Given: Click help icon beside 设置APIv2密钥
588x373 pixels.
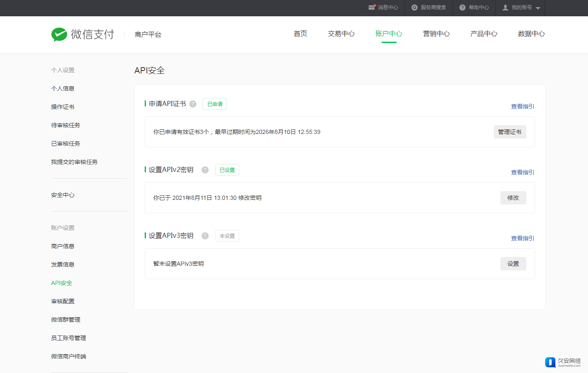Looking at the screenshot, I should [205, 170].
